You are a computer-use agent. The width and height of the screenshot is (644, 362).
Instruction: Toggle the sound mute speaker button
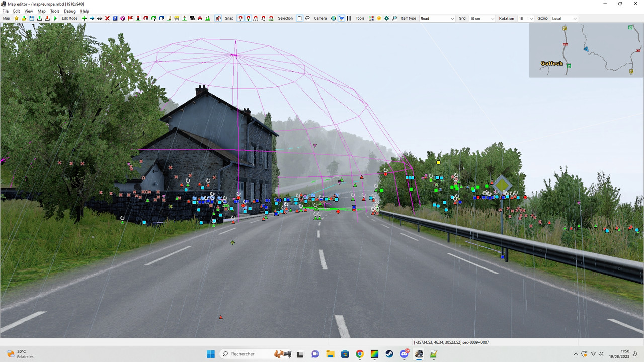coord(218,18)
